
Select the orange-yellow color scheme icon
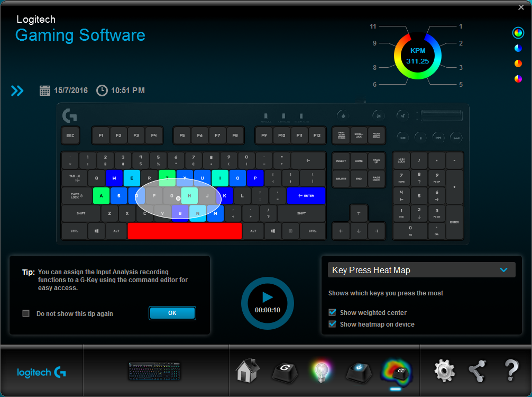pos(518,64)
